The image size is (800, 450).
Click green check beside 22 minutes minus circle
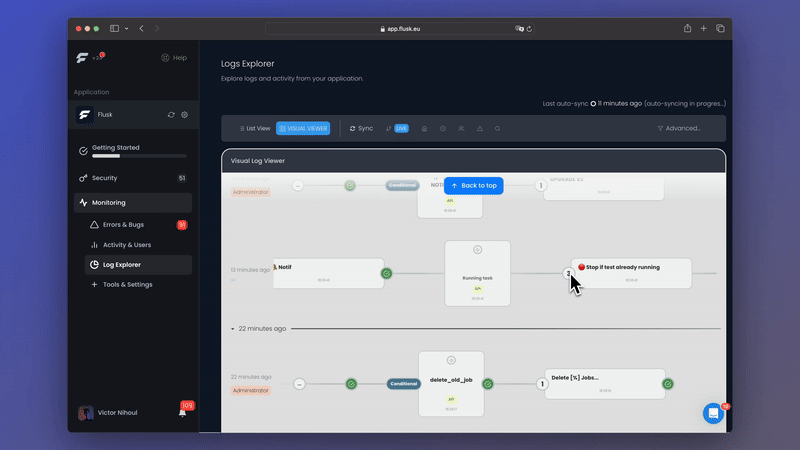point(351,384)
